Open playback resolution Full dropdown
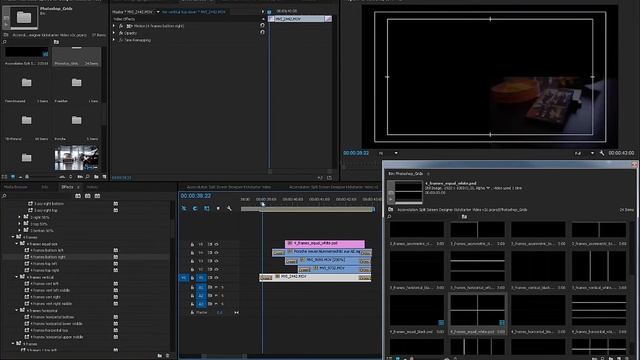This screenshot has width=640, height=360. pos(584,153)
